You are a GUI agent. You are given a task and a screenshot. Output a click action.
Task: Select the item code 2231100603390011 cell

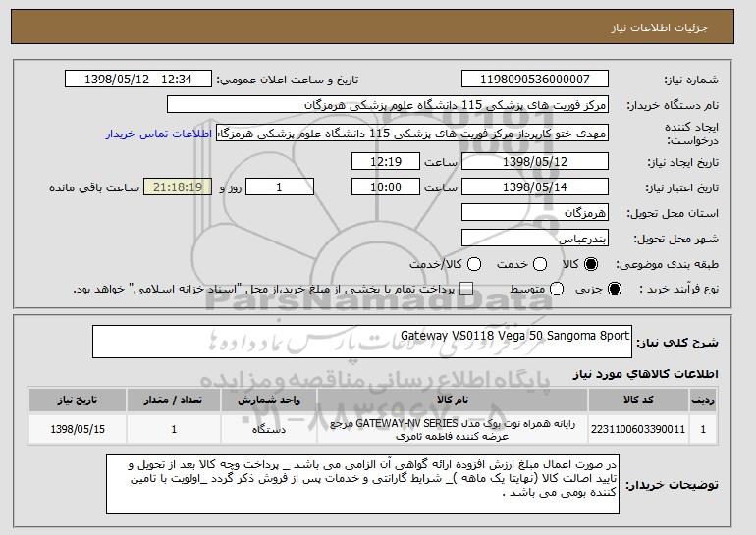(x=638, y=429)
